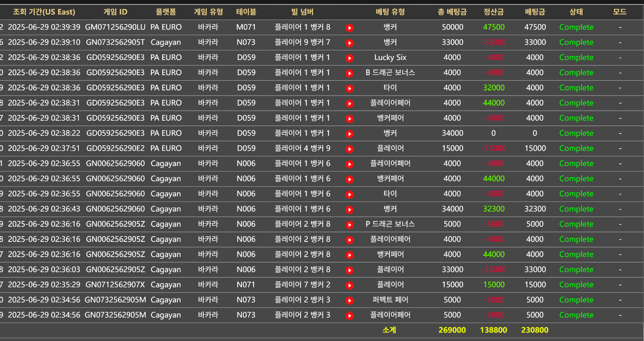Screen dimensions: 644x341
Task: Click subtotal bet amount 230800
Action: pyautogui.click(x=535, y=330)
